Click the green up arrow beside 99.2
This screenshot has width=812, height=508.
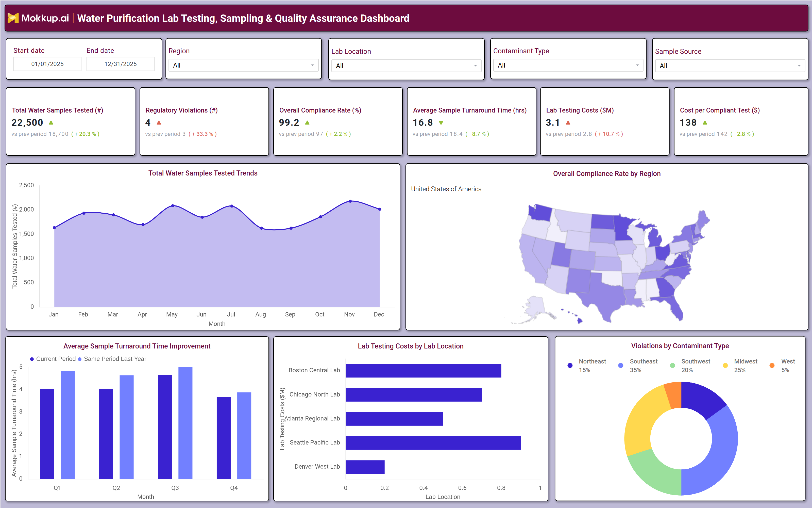click(x=307, y=123)
